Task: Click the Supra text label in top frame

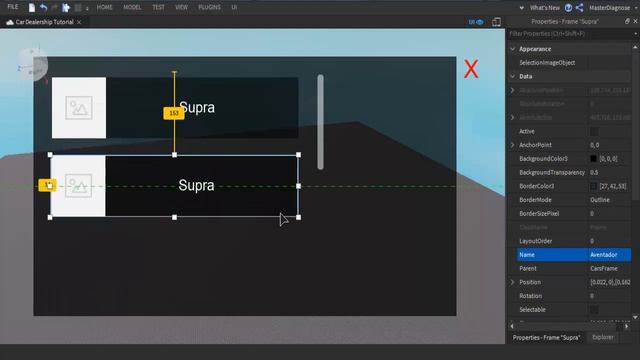Action: [x=197, y=108]
